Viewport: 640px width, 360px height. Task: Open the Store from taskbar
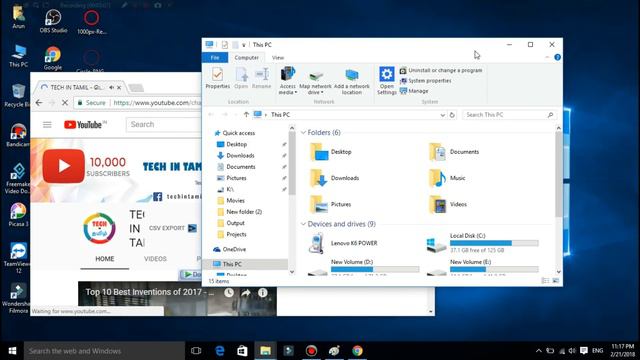pyautogui.click(x=242, y=351)
